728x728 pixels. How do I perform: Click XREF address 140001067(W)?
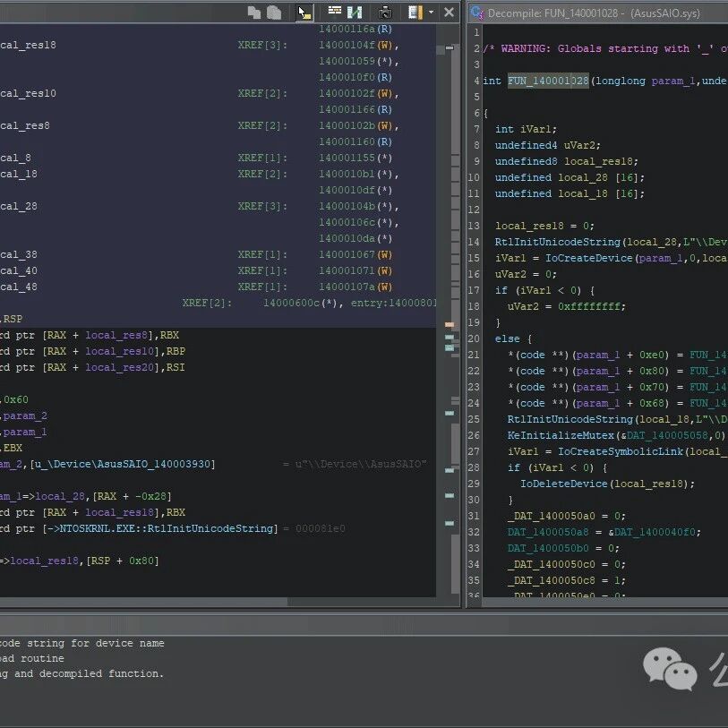355,255
